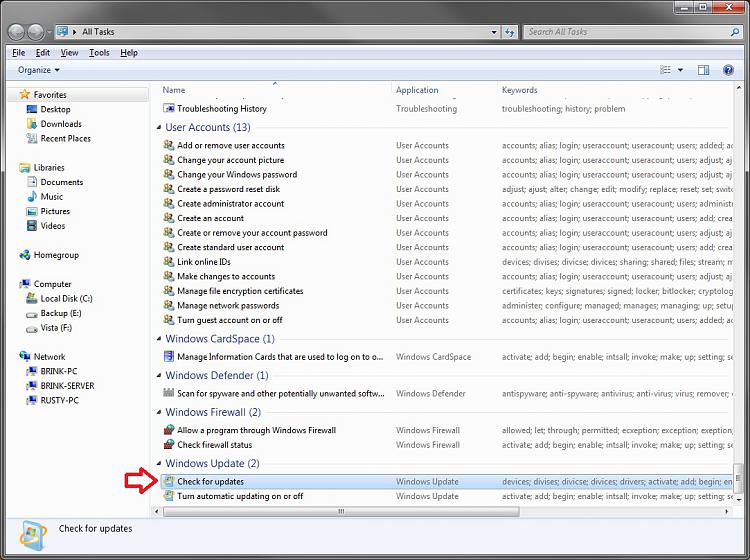
Task: Select 'Change your Windows password' task
Action: (x=237, y=175)
